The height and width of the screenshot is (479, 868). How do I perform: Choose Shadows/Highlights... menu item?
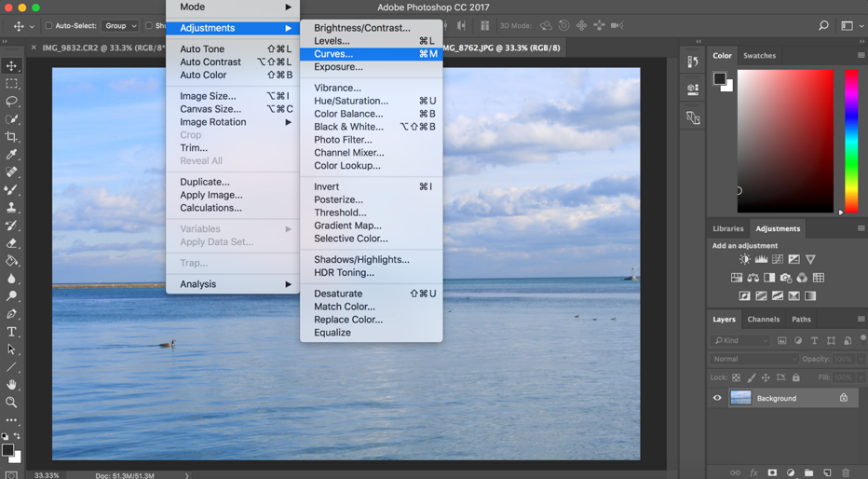click(x=371, y=259)
